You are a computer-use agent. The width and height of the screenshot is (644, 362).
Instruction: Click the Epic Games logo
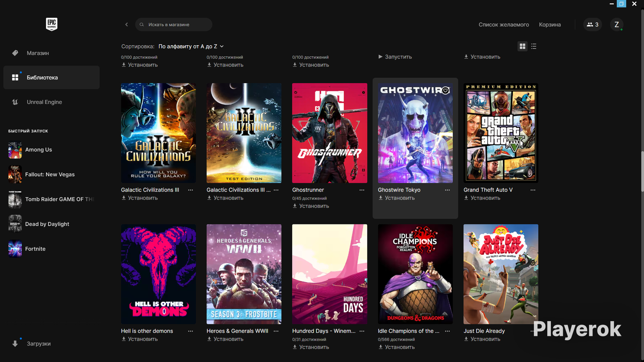pyautogui.click(x=51, y=24)
